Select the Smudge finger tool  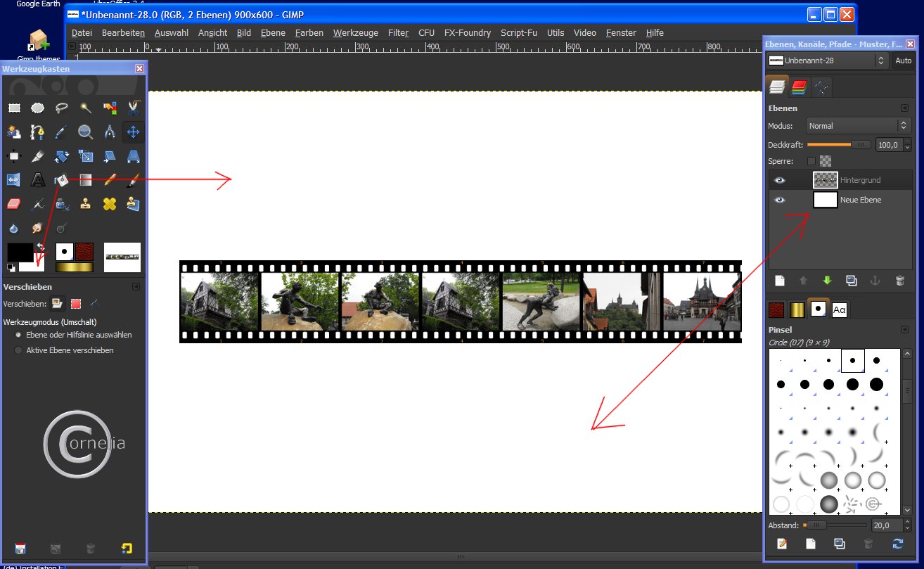coord(38,228)
